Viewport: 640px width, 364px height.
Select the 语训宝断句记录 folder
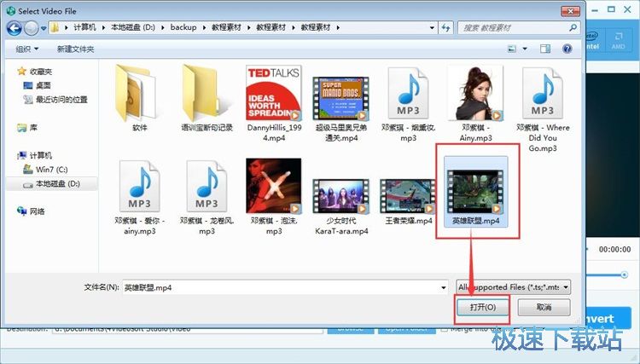207,98
